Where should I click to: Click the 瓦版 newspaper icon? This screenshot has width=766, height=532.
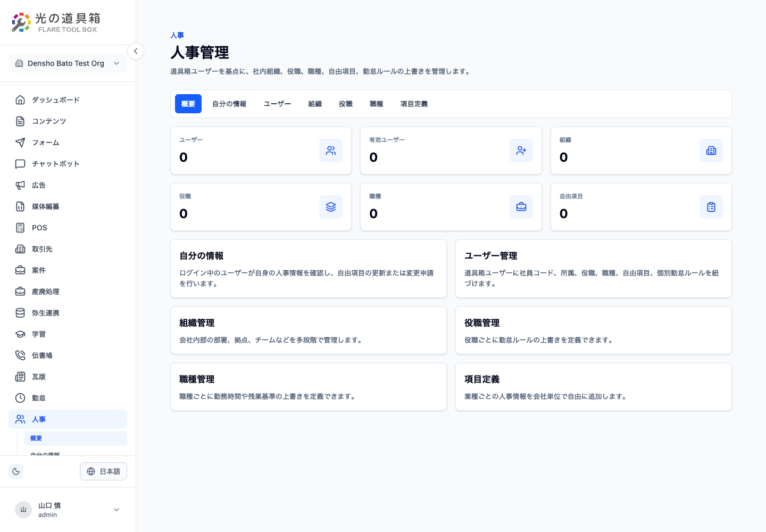pyautogui.click(x=20, y=377)
